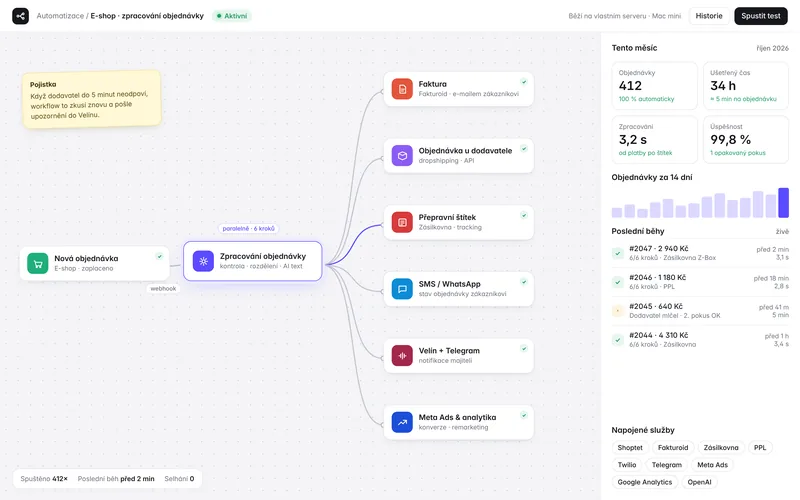The image size is (800, 500).
Task: Click the Aktivní status badge
Action: tap(232, 16)
